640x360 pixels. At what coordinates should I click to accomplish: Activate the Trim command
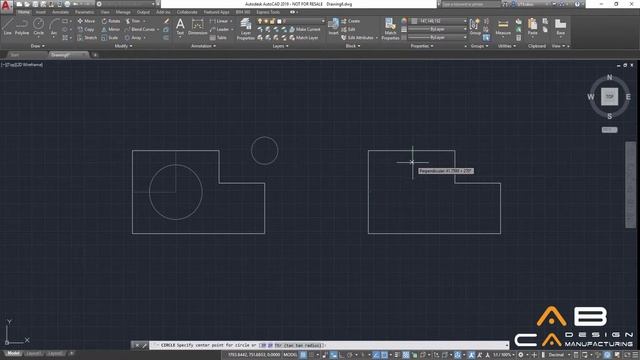click(133, 21)
